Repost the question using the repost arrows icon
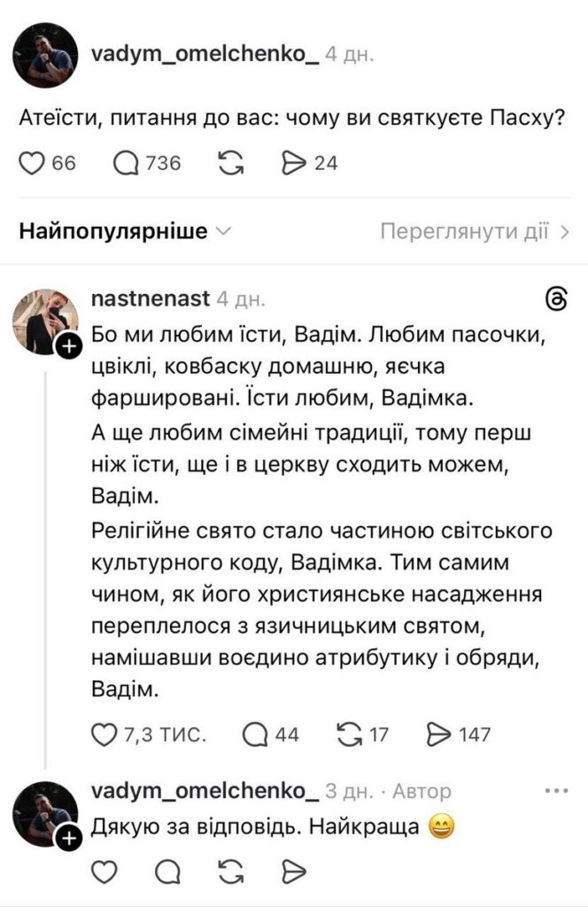This screenshot has width=588, height=907. point(233,161)
